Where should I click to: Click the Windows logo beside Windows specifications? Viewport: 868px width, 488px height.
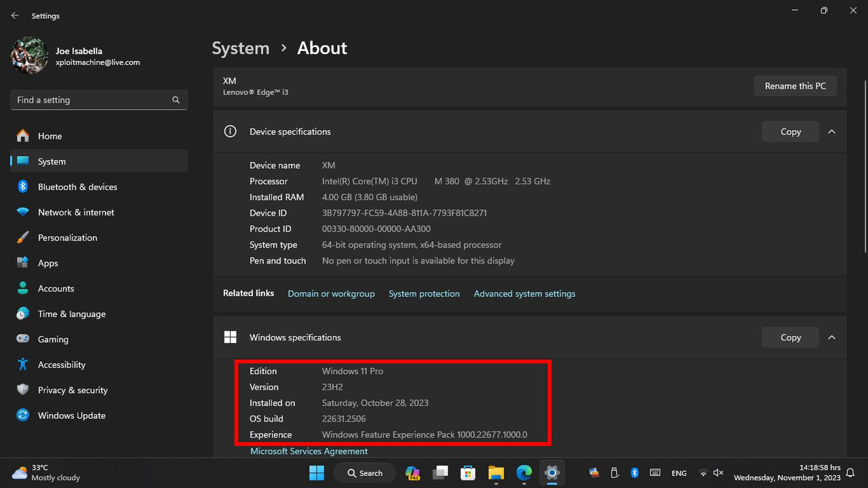point(230,337)
